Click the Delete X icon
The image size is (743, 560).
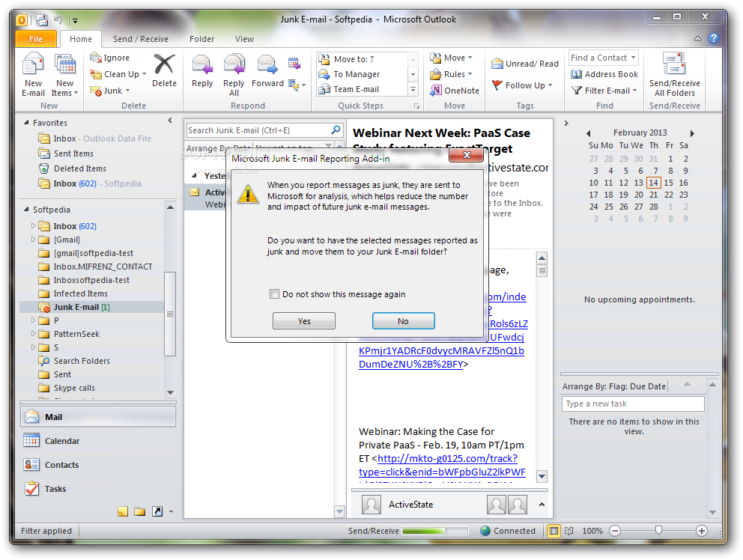coord(164,64)
